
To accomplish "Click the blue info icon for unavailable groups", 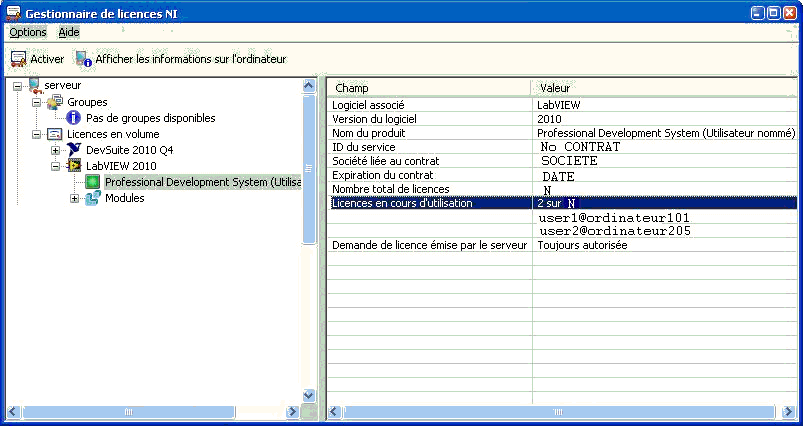I will pyautogui.click(x=73, y=118).
